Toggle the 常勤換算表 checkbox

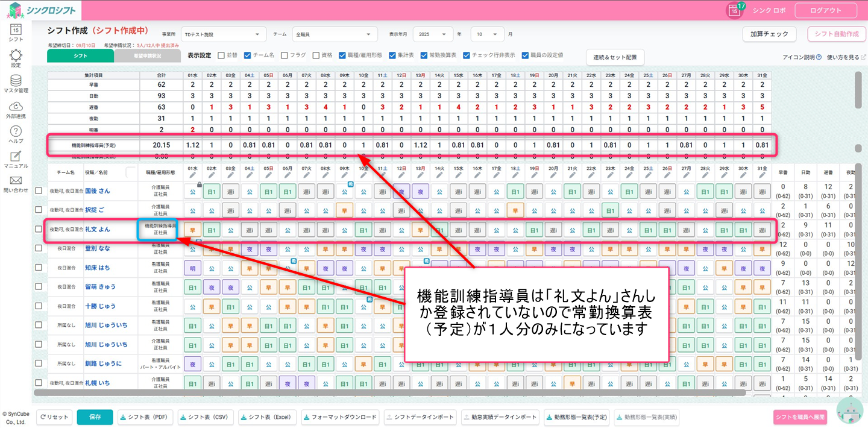423,55
